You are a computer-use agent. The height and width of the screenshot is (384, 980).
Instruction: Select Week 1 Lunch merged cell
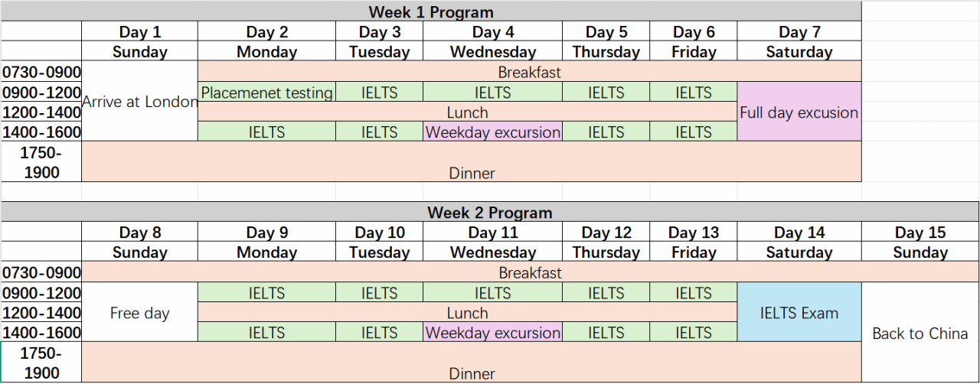coord(467,112)
